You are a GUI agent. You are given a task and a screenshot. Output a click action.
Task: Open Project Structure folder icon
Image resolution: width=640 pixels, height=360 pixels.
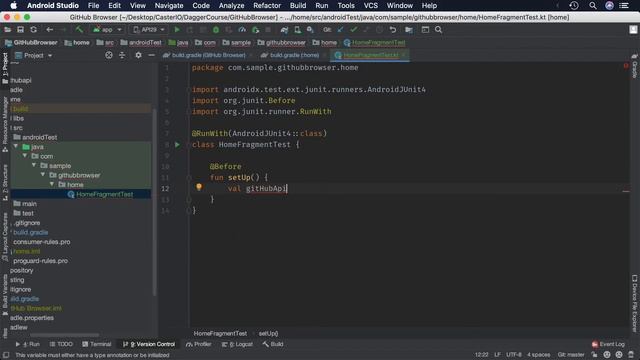point(409,30)
